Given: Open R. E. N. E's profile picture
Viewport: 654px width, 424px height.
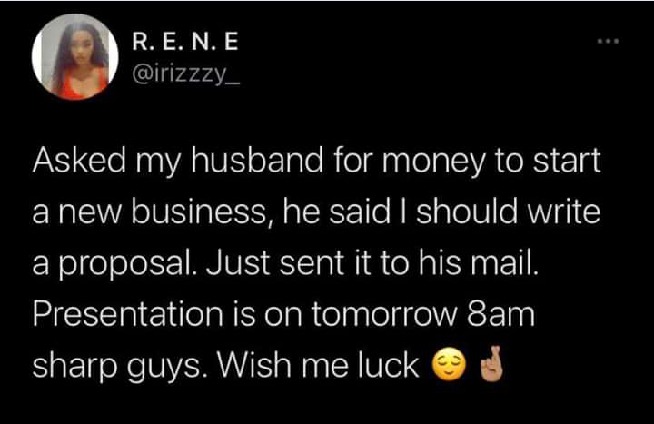Looking at the screenshot, I should pyautogui.click(x=75, y=57).
